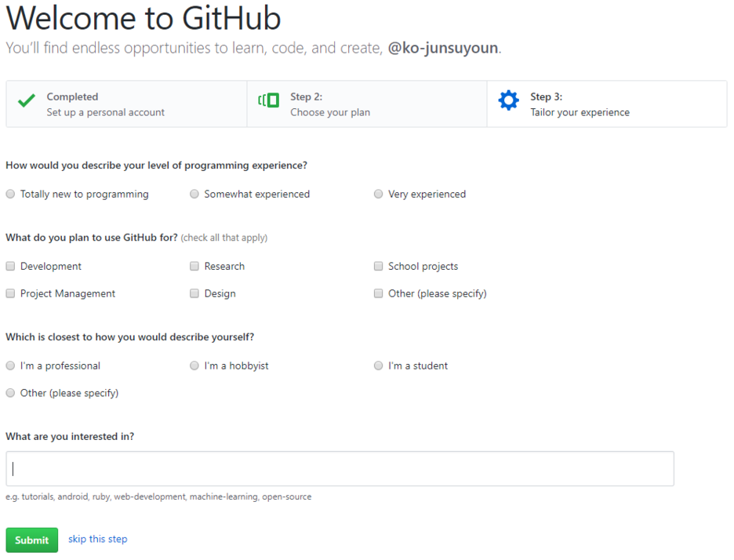Click the blue gear icon beside Step 3
Image resolution: width=734 pixels, height=560 pixels.
508,100
